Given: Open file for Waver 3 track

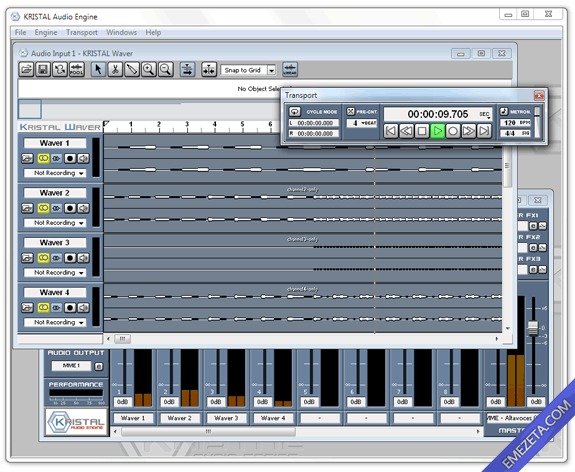Looking at the screenshot, I should tap(27, 258).
